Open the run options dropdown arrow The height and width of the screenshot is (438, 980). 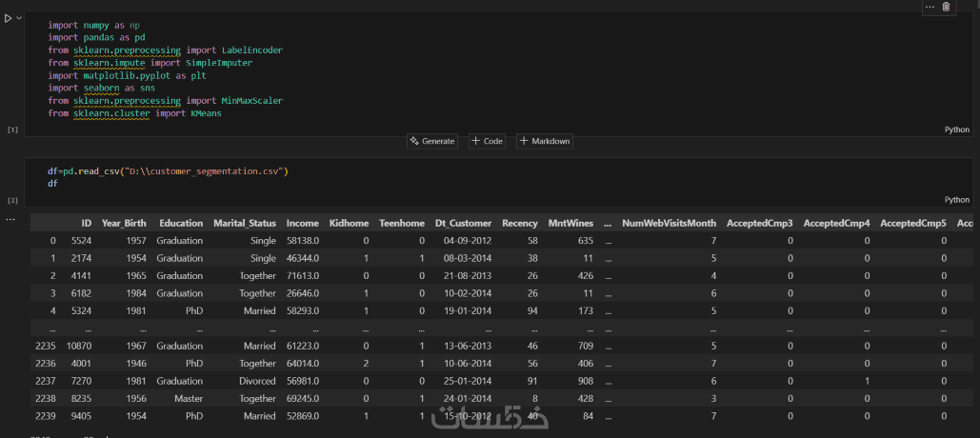click(x=19, y=18)
